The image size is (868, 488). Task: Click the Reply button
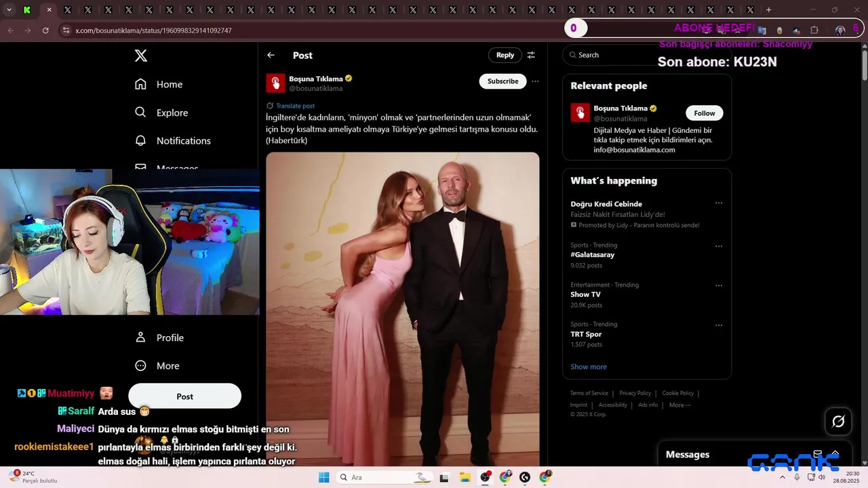coord(505,55)
